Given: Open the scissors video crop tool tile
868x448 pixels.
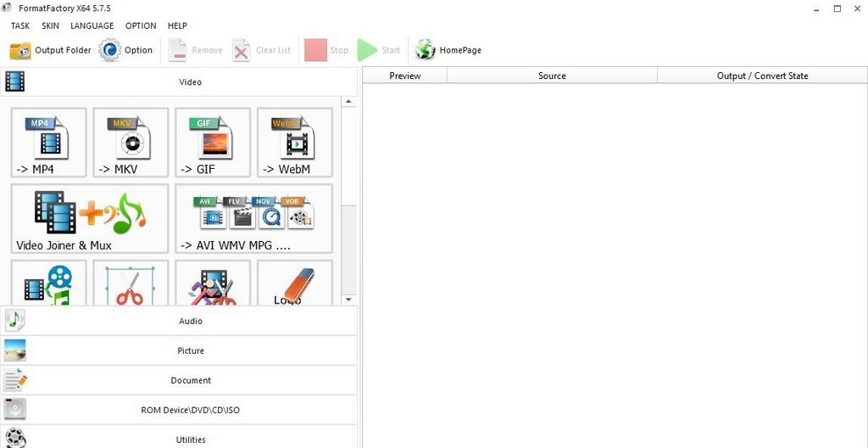Looking at the screenshot, I should click(131, 283).
